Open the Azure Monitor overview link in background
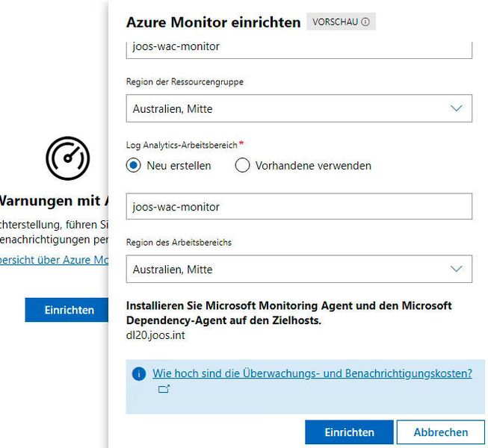 pyautogui.click(x=54, y=260)
